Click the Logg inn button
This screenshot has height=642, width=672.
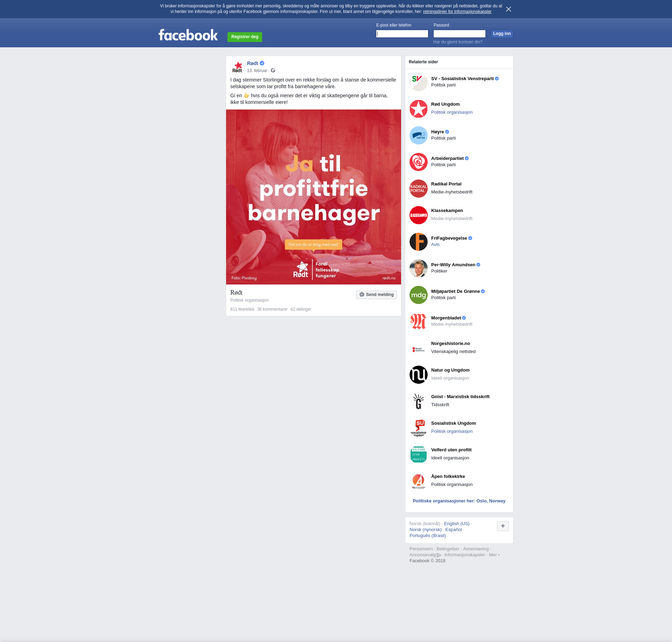[x=502, y=34]
